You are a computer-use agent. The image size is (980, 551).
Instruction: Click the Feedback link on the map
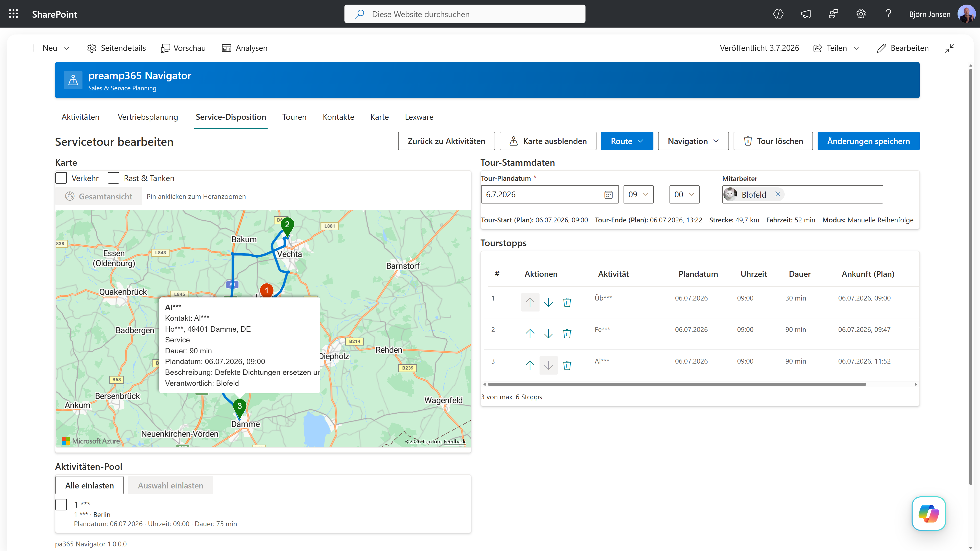[454, 441]
